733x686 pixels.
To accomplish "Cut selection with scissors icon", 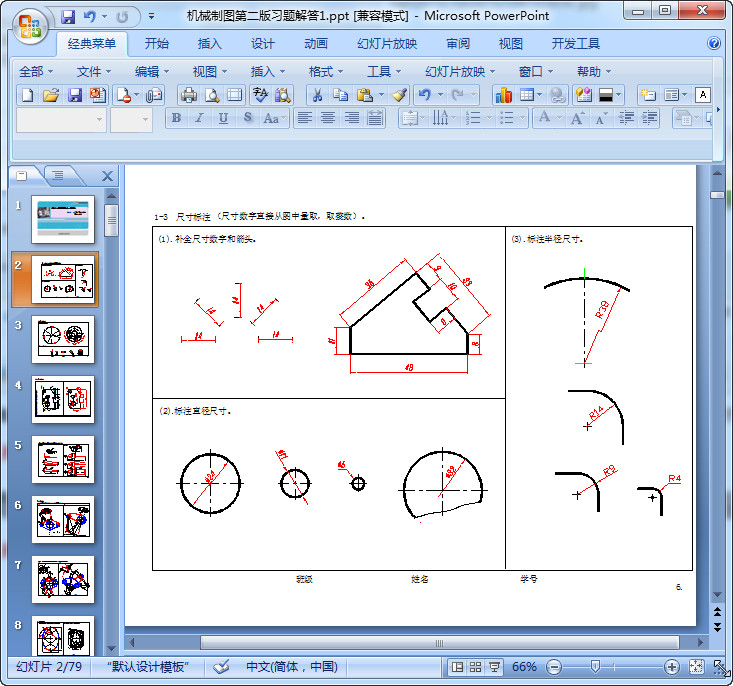I will 317,95.
